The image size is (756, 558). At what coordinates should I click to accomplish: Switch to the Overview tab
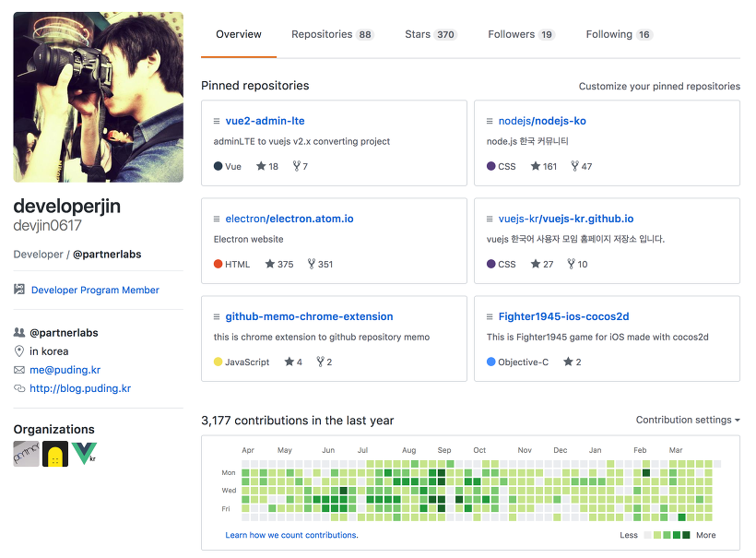[x=239, y=34]
